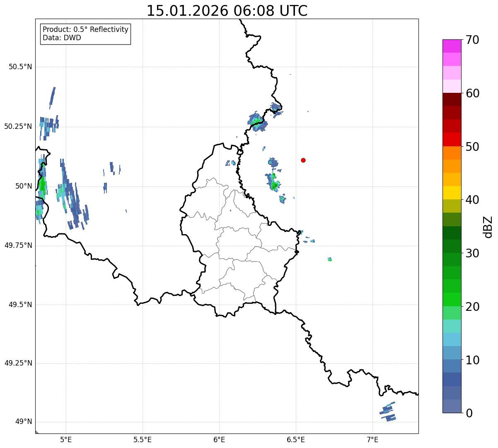Click the 49.75°N latitude label

(18, 245)
